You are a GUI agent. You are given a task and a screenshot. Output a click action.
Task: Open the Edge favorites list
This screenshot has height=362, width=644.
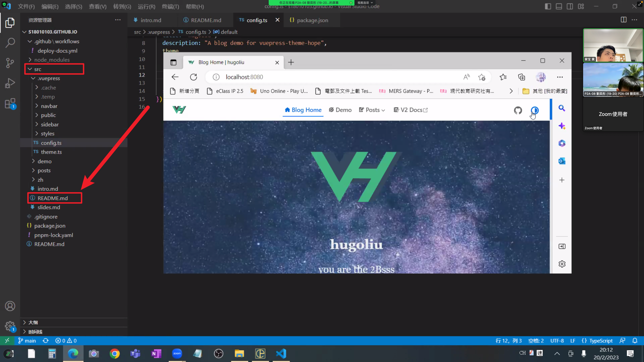[x=503, y=77]
